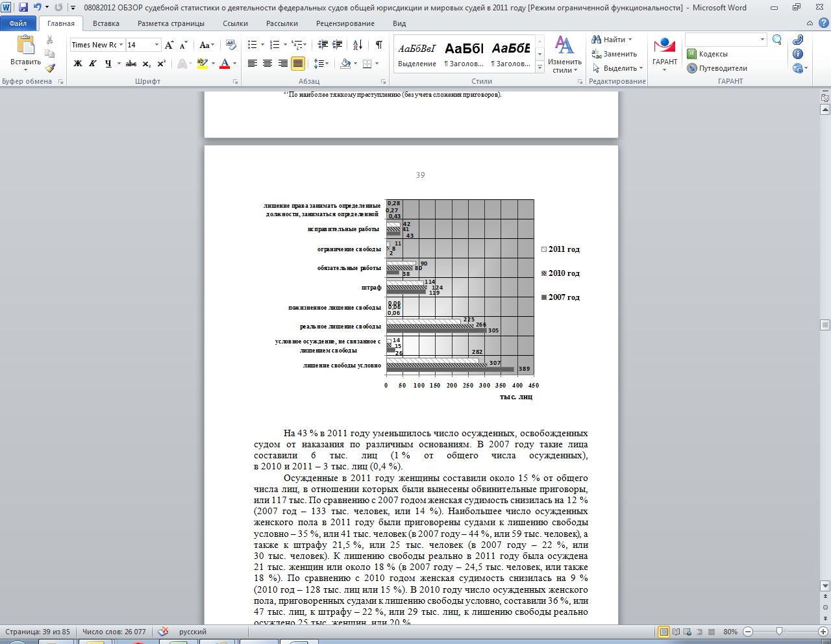Switch to Draft view in status bar
Image resolution: width=831 pixels, height=644 pixels.
click(711, 632)
